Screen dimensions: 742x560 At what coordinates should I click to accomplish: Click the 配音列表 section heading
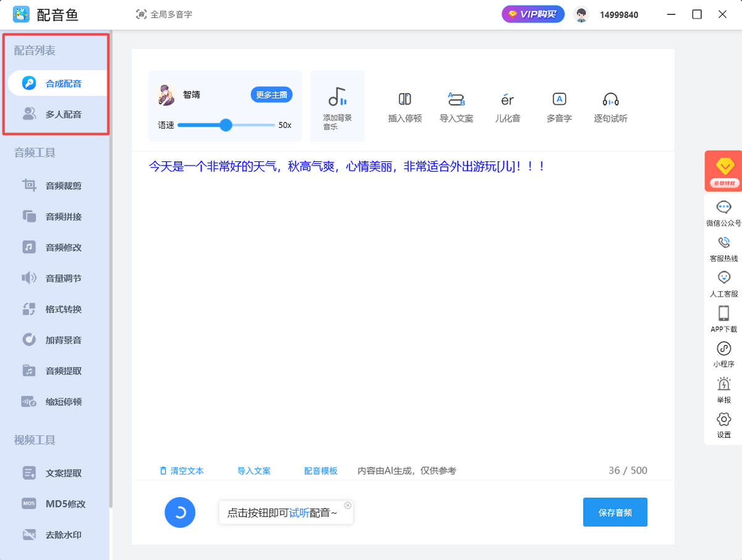[35, 51]
